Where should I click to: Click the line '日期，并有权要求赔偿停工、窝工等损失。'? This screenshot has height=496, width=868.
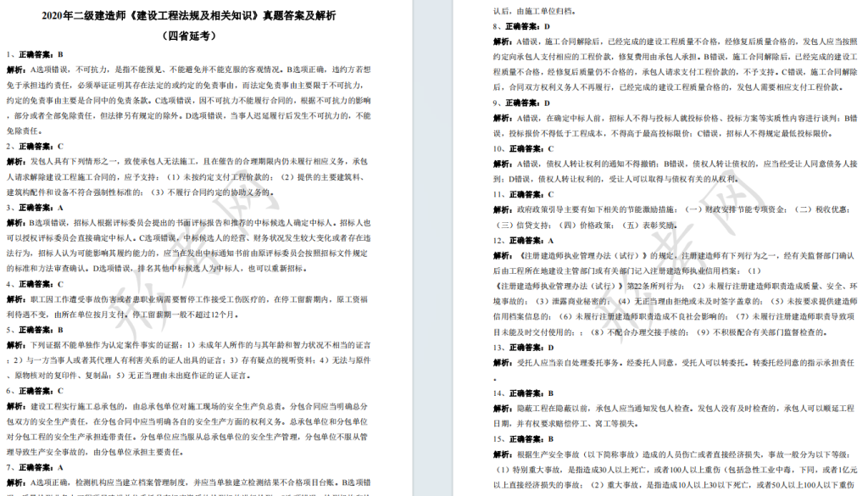[565, 423]
